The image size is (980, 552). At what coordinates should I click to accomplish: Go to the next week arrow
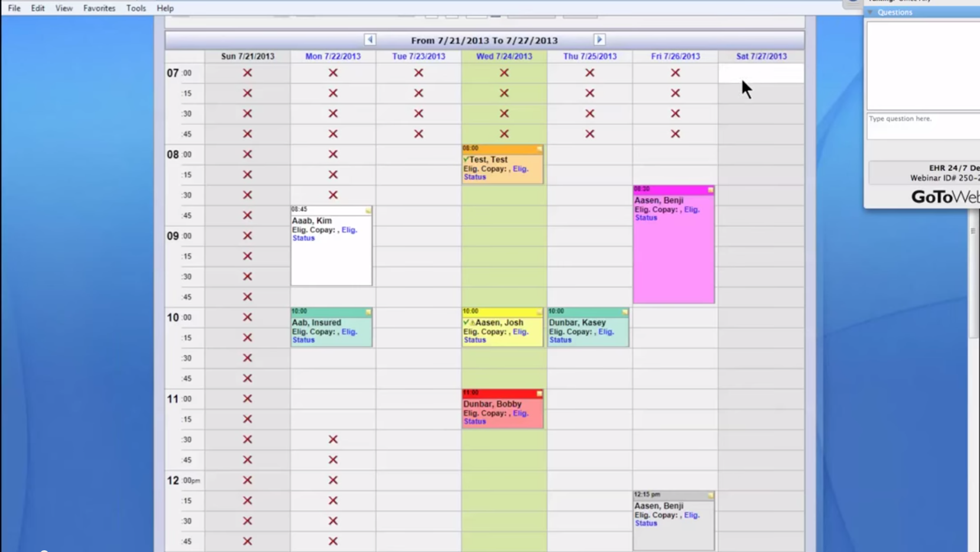[599, 40]
